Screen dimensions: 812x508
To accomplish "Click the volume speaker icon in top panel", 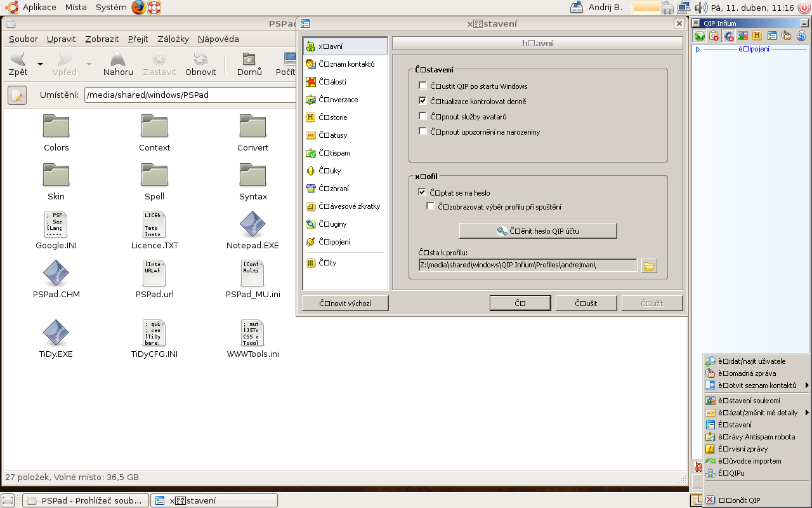I will pyautogui.click(x=701, y=8).
